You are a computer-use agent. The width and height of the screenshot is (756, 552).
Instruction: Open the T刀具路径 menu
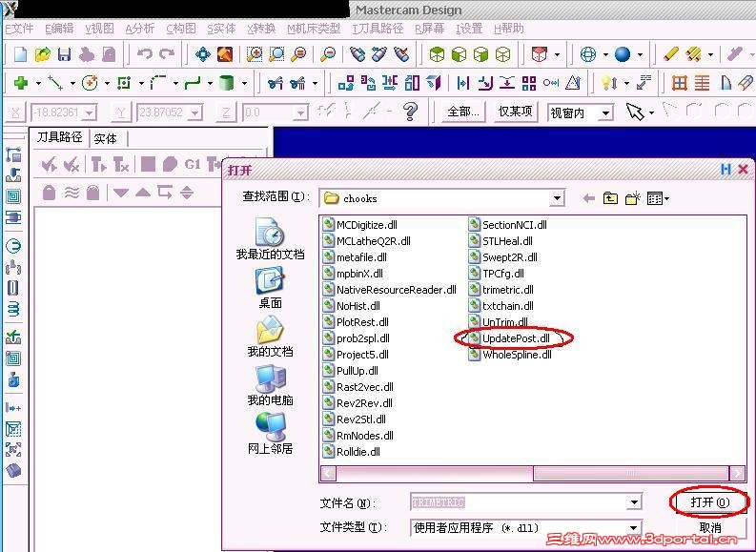coord(378,29)
